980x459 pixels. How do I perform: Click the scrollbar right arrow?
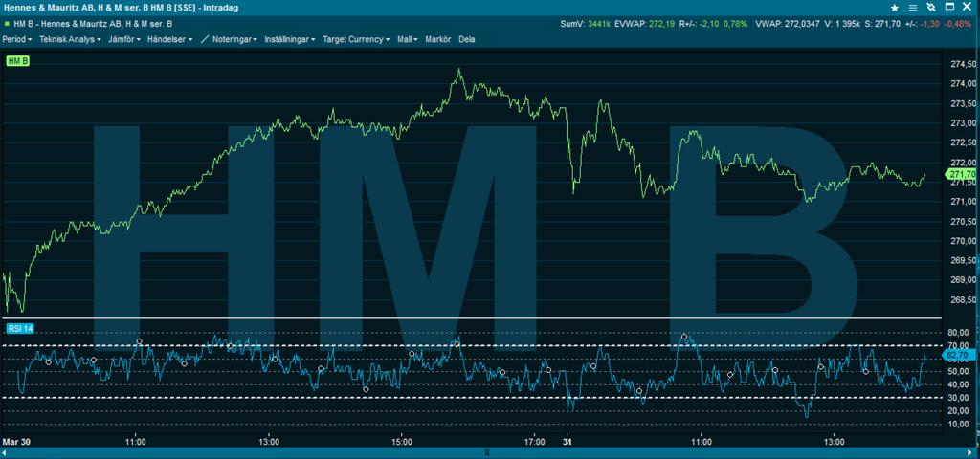pos(969,452)
